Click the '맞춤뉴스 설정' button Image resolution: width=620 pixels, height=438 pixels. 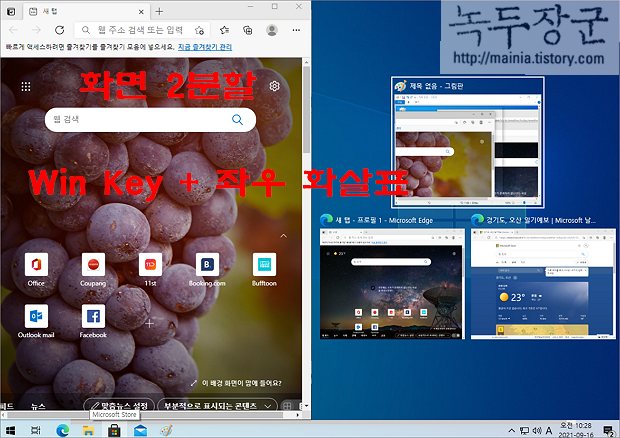point(119,405)
